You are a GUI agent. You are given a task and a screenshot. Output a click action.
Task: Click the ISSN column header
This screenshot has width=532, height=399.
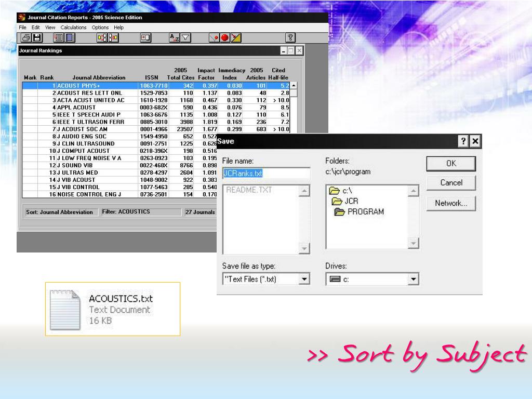152,78
